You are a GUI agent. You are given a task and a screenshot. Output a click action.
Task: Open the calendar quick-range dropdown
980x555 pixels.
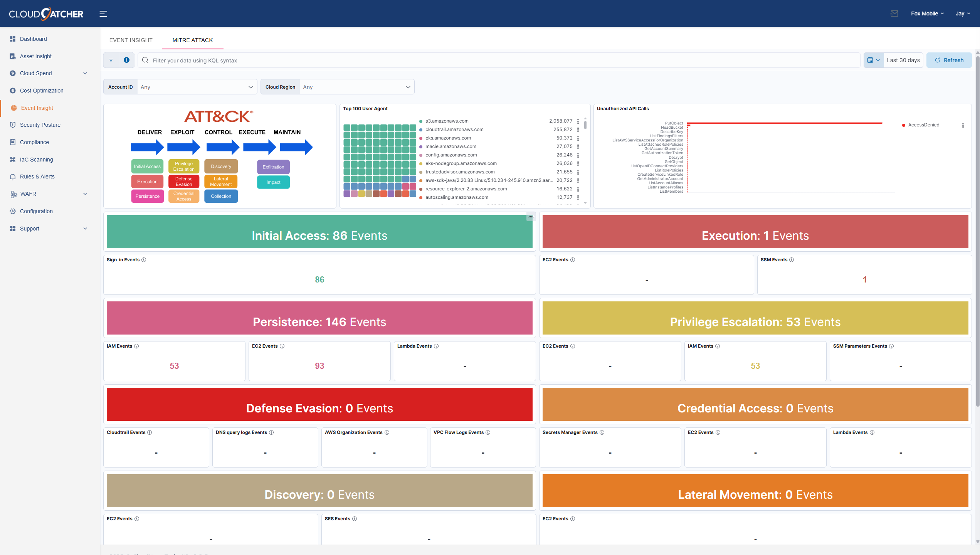(x=873, y=60)
